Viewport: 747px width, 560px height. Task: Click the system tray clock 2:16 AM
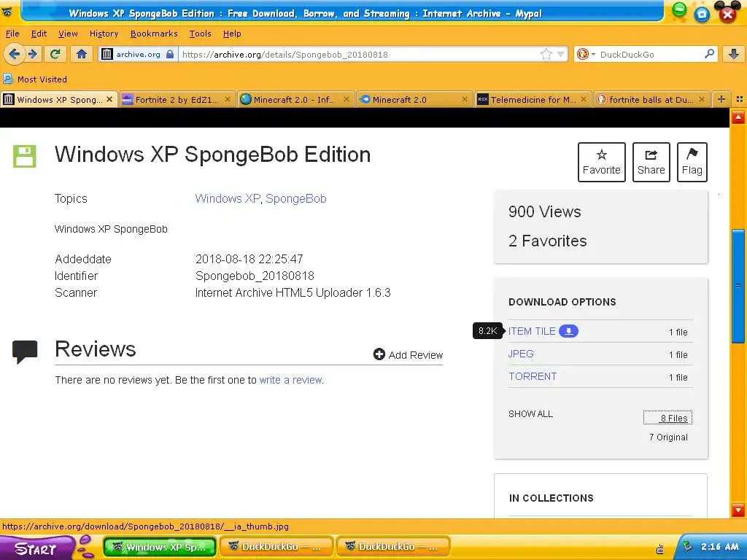click(719, 547)
